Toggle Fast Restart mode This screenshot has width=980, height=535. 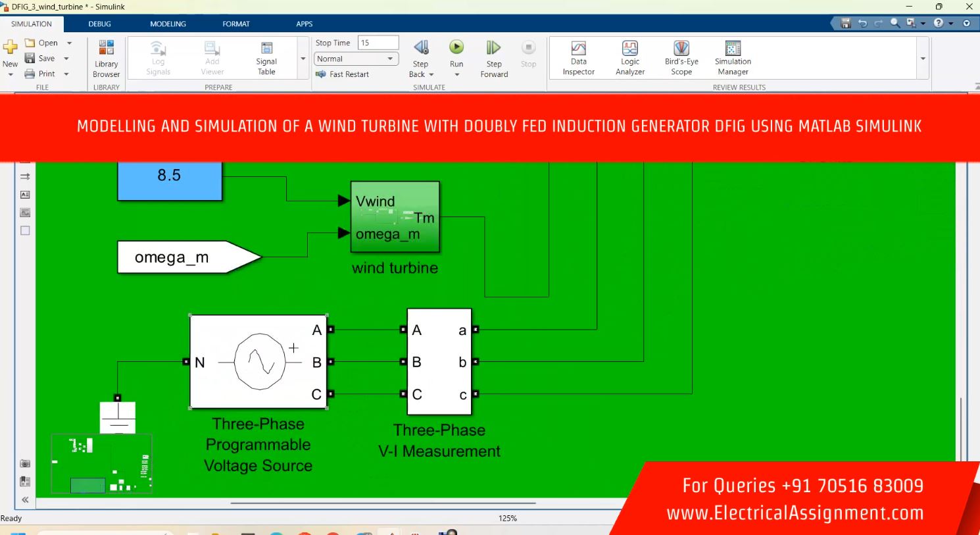(343, 74)
